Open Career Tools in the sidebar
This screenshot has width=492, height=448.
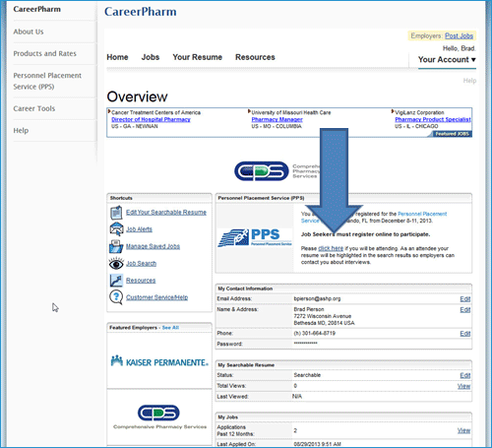34,108
